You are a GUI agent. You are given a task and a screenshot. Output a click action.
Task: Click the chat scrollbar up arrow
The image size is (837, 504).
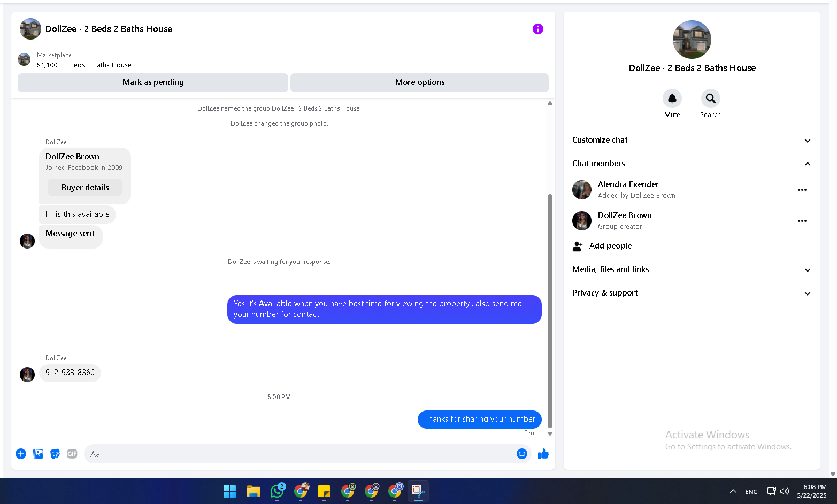click(x=550, y=103)
